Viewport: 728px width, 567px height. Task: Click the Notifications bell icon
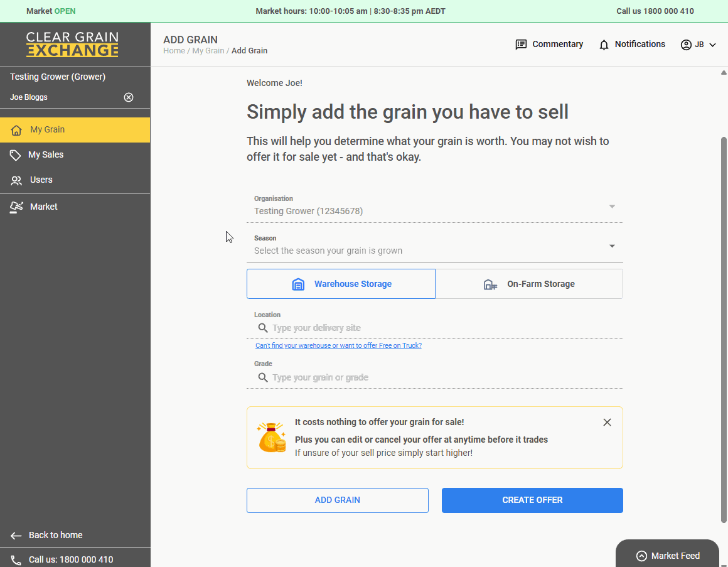604,45
